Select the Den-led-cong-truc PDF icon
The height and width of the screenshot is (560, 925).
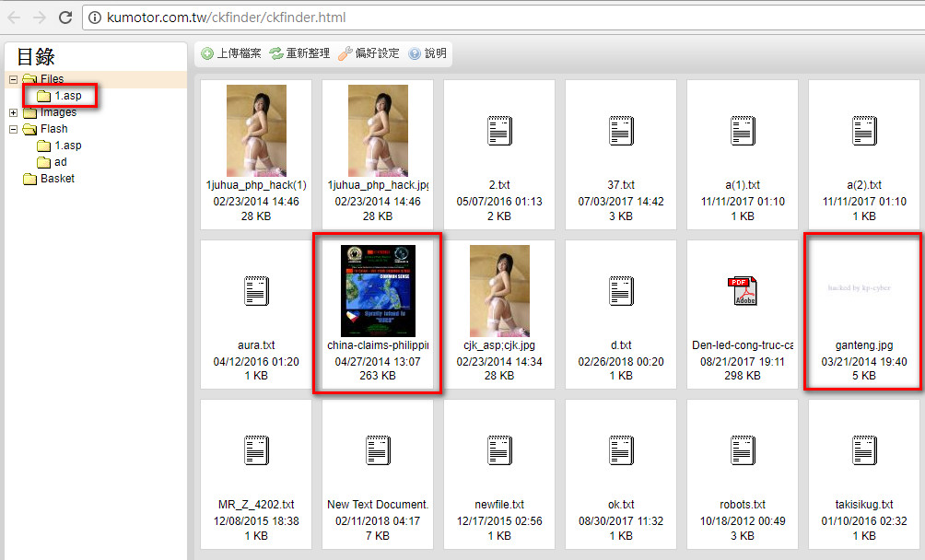coord(743,291)
